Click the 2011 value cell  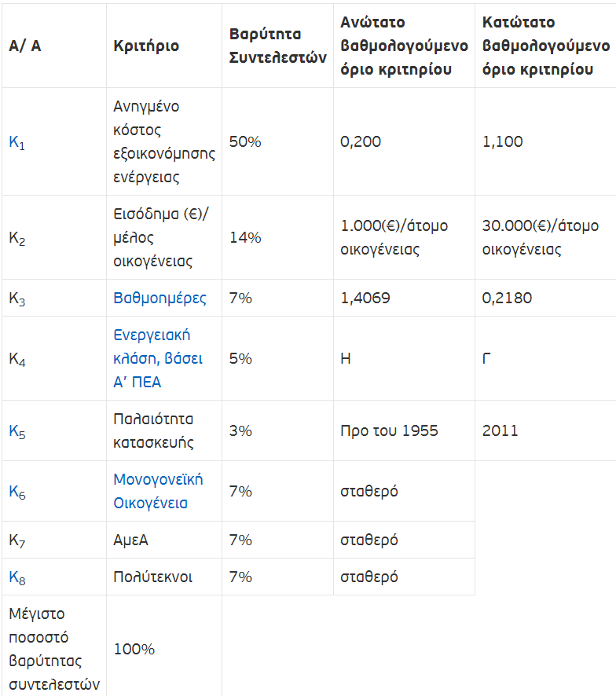[x=500, y=430]
